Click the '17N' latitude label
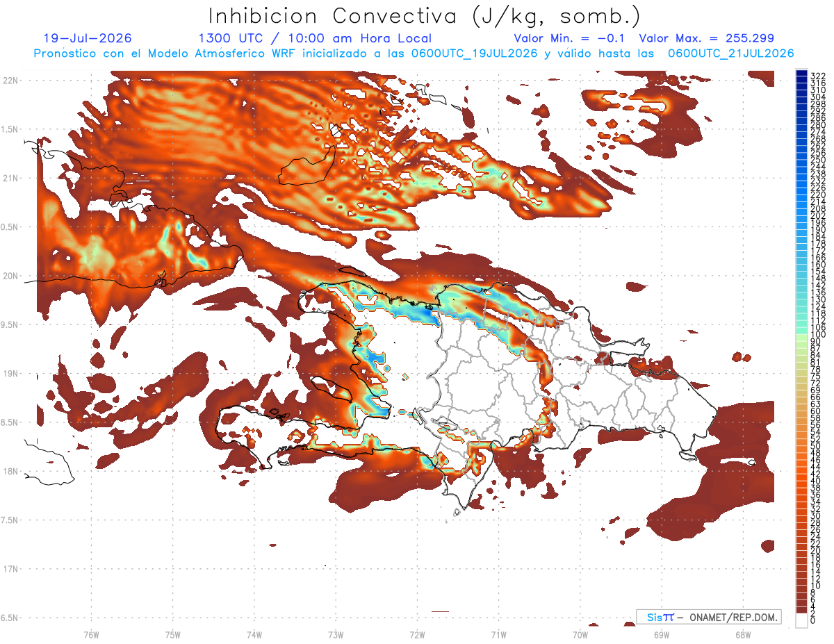 click(x=9, y=569)
